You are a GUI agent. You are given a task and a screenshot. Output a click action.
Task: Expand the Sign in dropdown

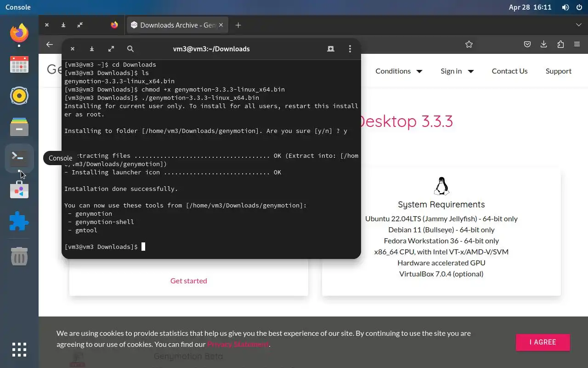pyautogui.click(x=457, y=71)
